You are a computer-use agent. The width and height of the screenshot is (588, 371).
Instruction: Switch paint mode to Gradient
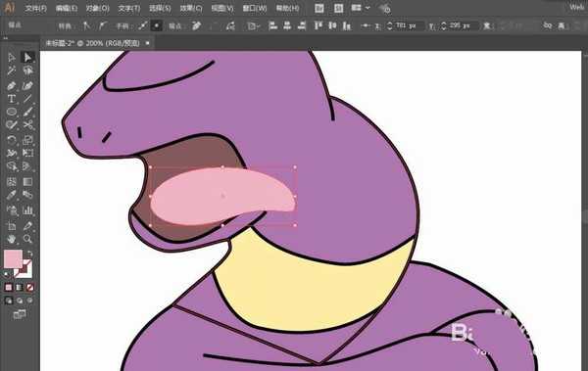[x=20, y=288]
